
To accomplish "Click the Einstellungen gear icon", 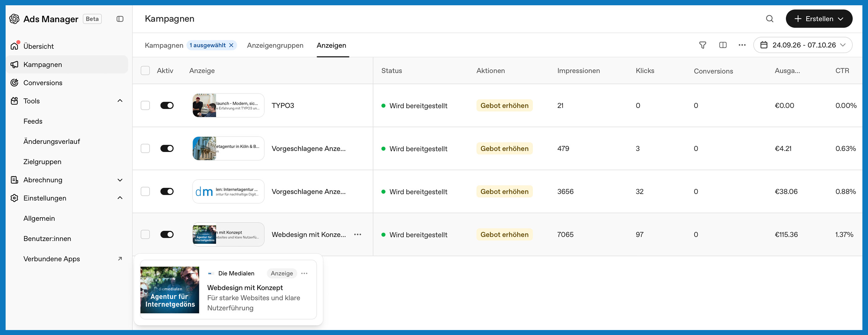I will point(15,198).
